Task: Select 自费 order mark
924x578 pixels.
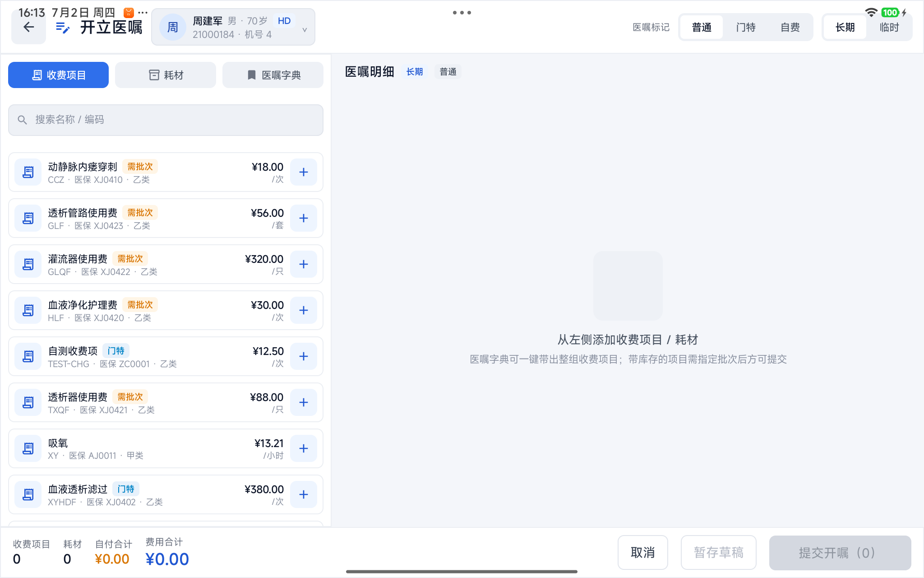Action: click(790, 27)
